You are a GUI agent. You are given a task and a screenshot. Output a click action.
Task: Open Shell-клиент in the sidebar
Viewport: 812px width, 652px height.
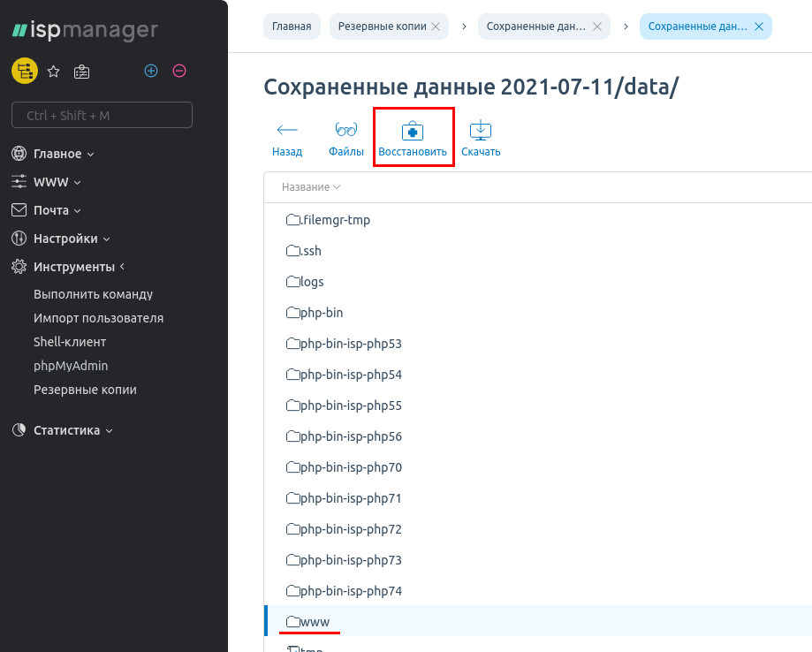click(x=70, y=342)
